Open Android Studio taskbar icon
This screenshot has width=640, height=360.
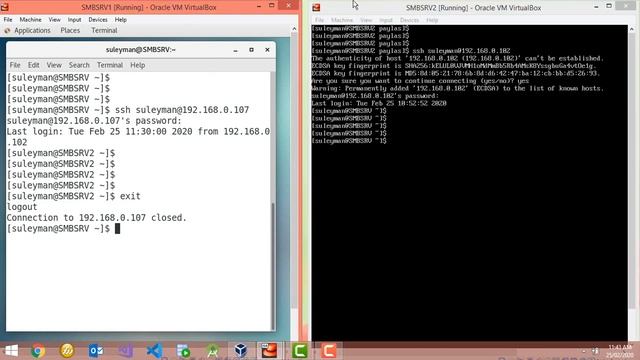coord(212,351)
